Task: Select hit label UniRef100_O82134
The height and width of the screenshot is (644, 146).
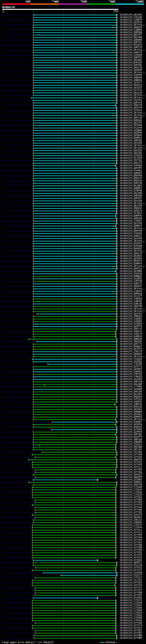Action: [131, 67]
